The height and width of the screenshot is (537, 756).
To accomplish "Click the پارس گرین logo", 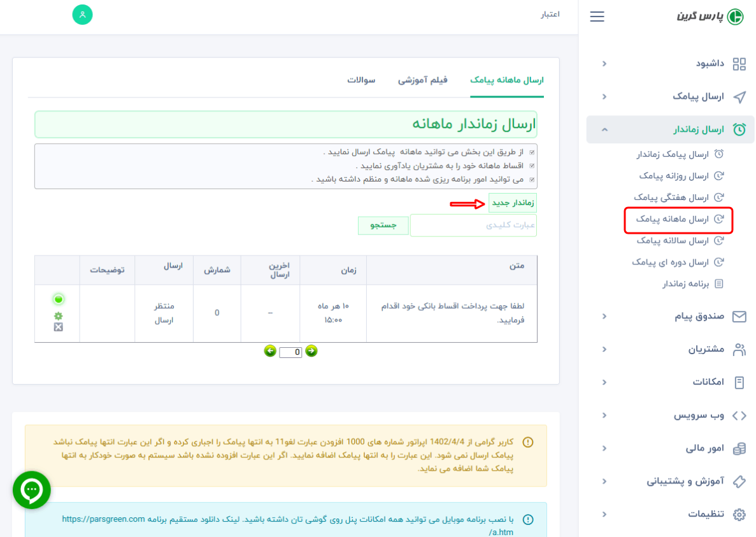I will (x=710, y=17).
